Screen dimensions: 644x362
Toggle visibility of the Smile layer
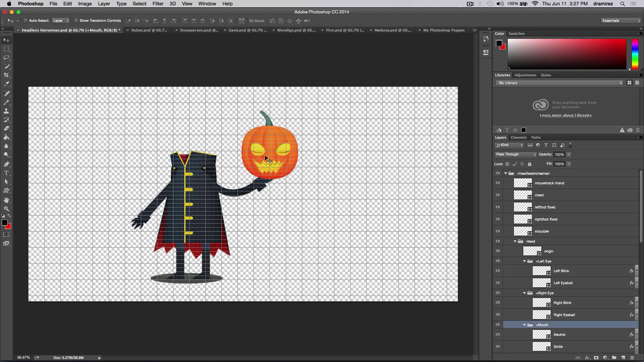click(498, 346)
